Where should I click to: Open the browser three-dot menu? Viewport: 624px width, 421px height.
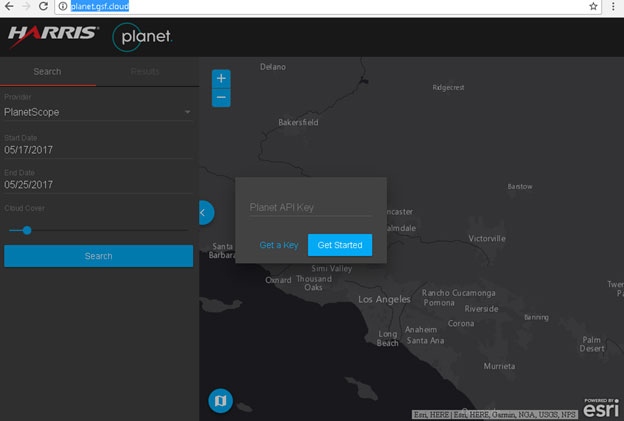point(613,6)
